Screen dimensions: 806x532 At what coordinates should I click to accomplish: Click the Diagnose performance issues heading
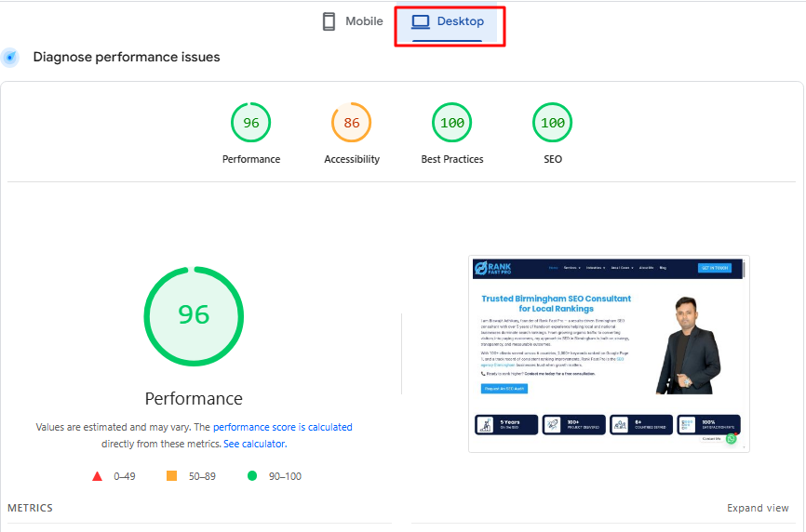click(127, 57)
